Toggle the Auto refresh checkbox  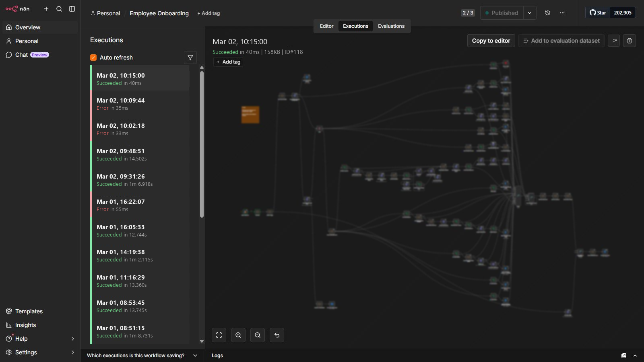[x=93, y=58]
